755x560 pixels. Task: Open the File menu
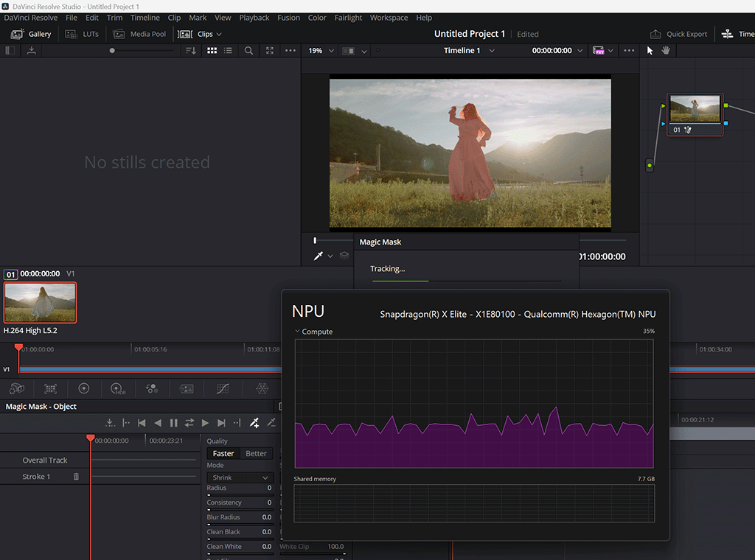[72, 18]
